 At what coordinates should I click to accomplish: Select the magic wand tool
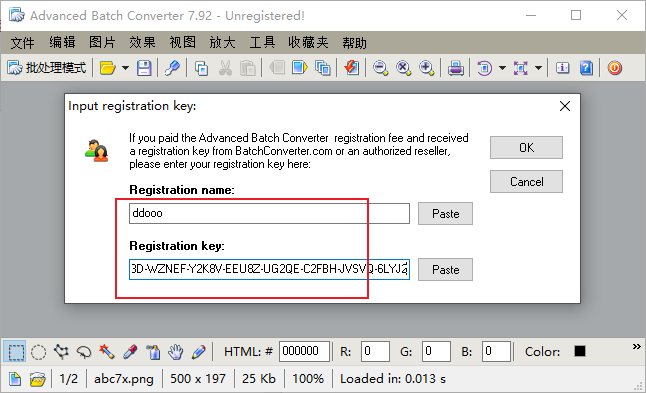tap(107, 352)
